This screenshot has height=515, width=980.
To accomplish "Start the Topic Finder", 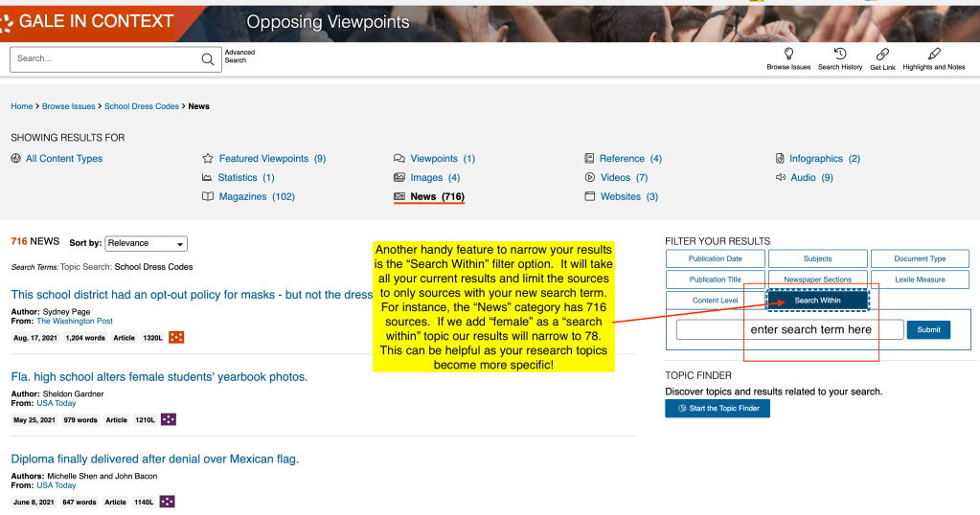I will tap(718, 409).
